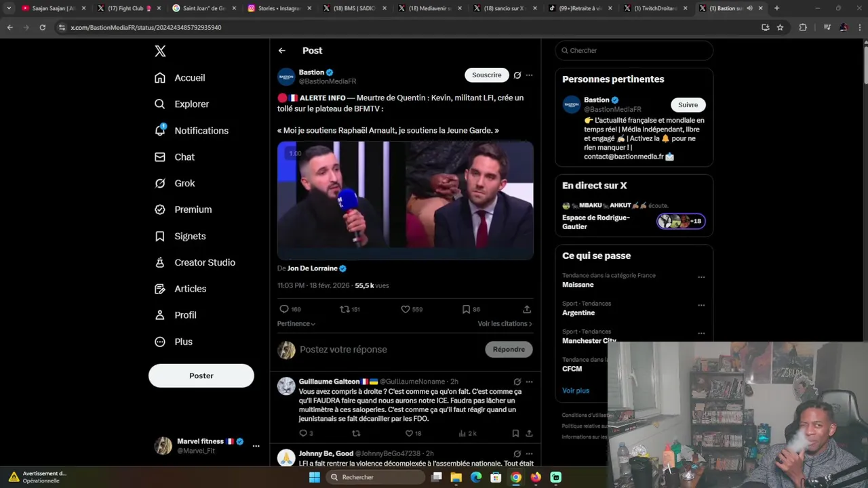This screenshot has width=868, height=488.
Task: Bookmark page with star icon
Action: coord(781,28)
